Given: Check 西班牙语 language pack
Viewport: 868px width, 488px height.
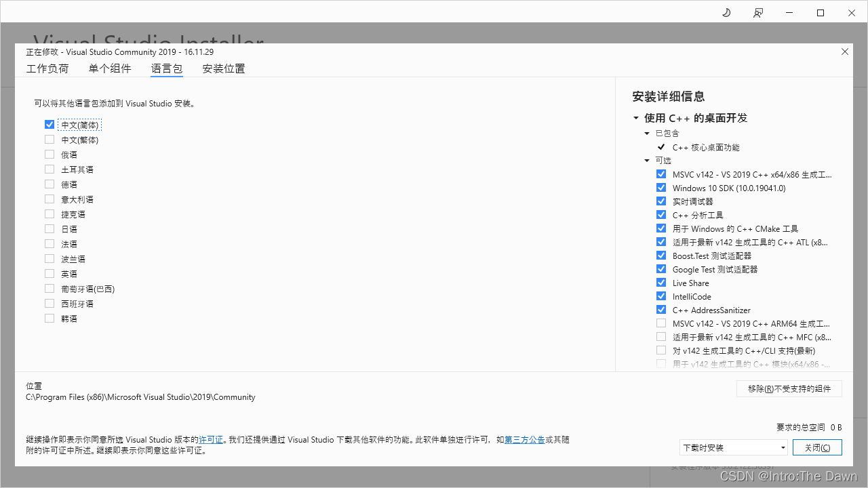Looking at the screenshot, I should pos(50,304).
